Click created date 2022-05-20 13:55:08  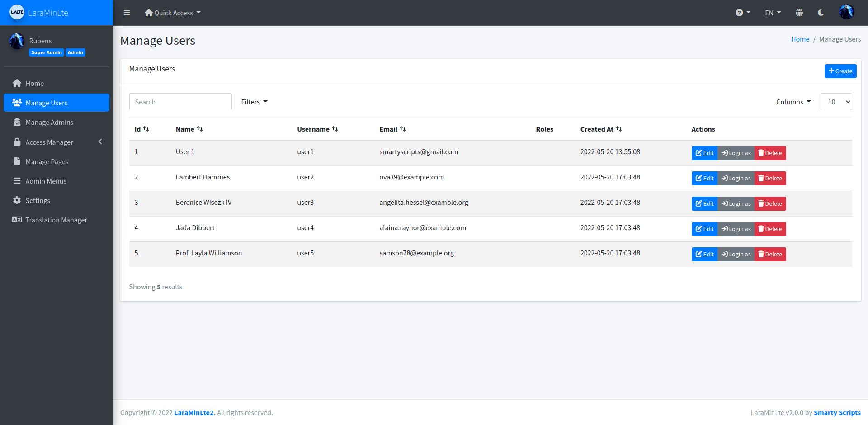pyautogui.click(x=610, y=152)
